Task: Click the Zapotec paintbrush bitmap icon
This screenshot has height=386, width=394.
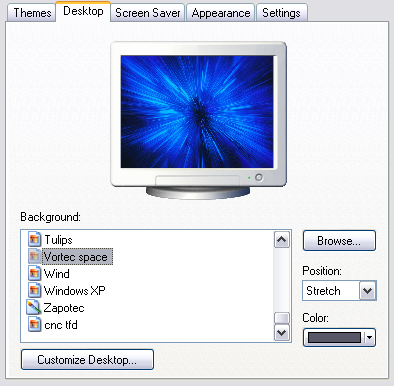Action: point(34,307)
